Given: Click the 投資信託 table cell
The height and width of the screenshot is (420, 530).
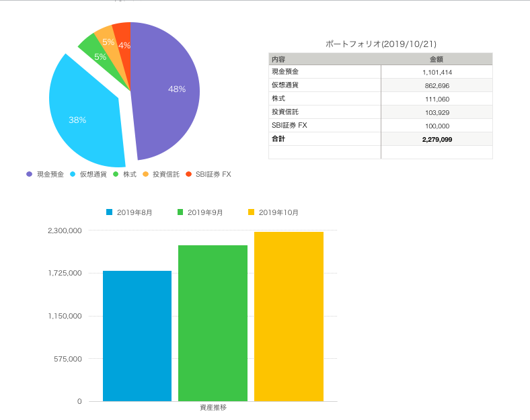Looking at the screenshot, I should 325,112.
